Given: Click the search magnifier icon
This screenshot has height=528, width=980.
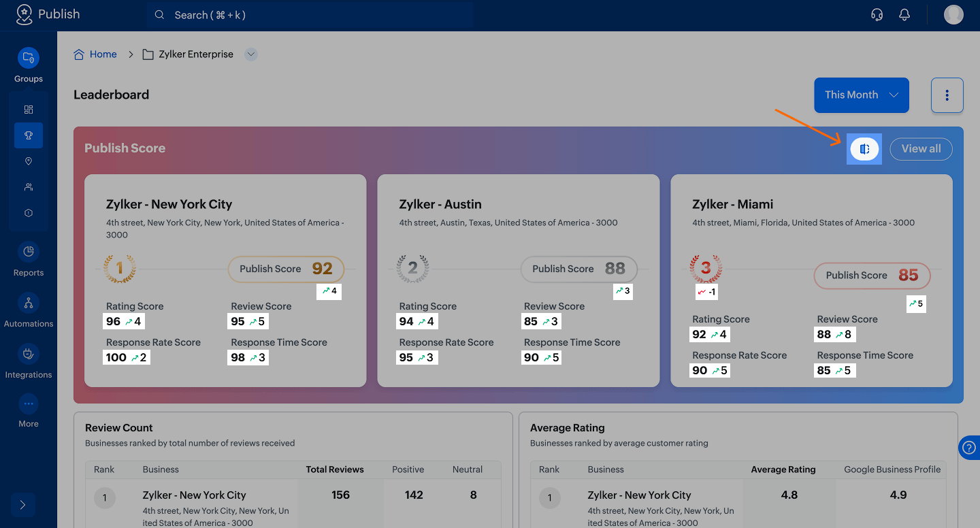Looking at the screenshot, I should [160, 15].
